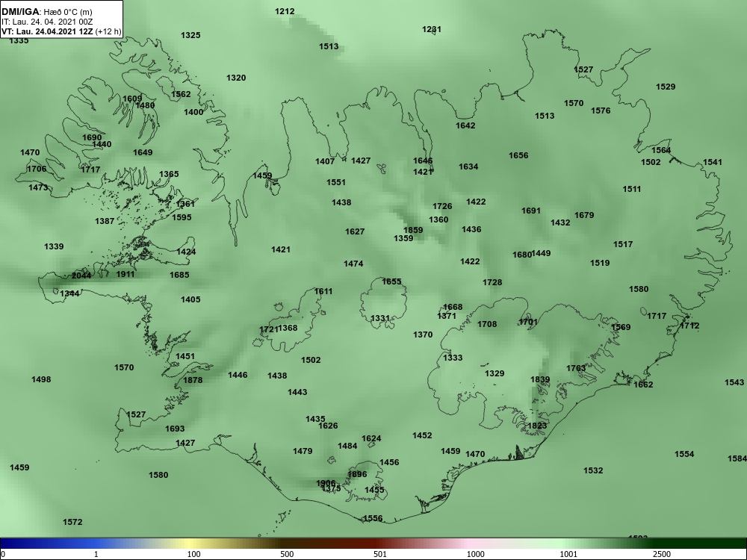Click the 1685 value
Image resolution: width=747 pixels, height=560 pixels.
pyautogui.click(x=179, y=275)
